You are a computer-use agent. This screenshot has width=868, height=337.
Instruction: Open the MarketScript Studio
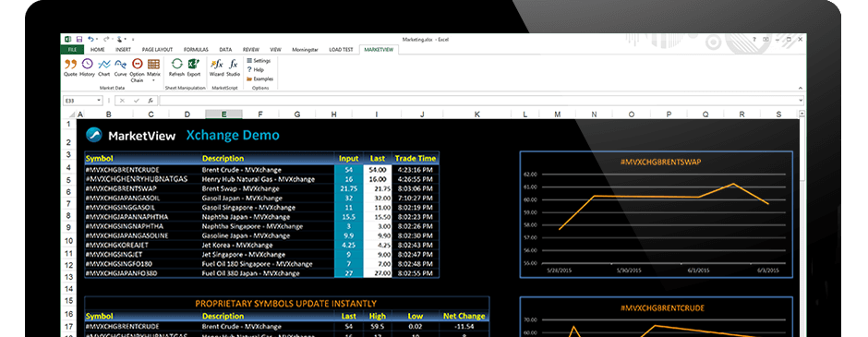click(233, 67)
